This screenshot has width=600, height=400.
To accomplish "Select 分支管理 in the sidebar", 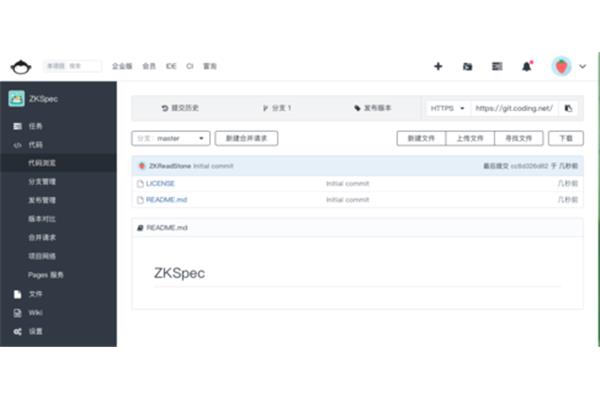I will pyautogui.click(x=42, y=181).
